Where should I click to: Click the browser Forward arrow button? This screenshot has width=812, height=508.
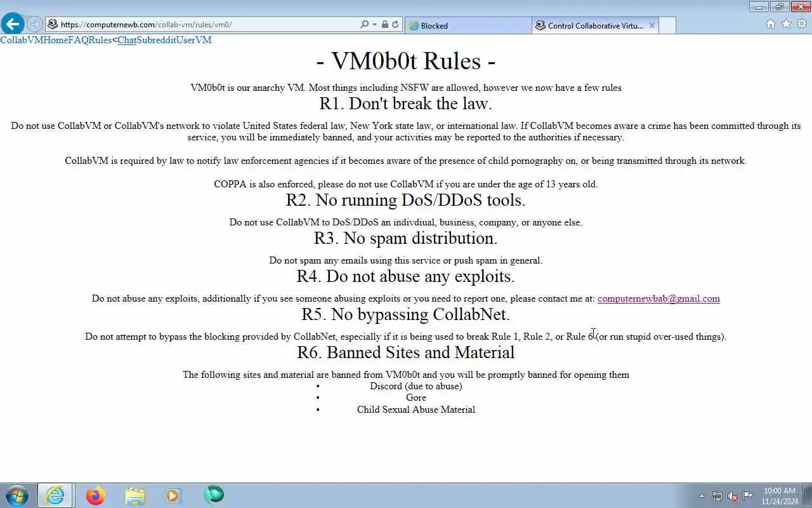point(35,25)
